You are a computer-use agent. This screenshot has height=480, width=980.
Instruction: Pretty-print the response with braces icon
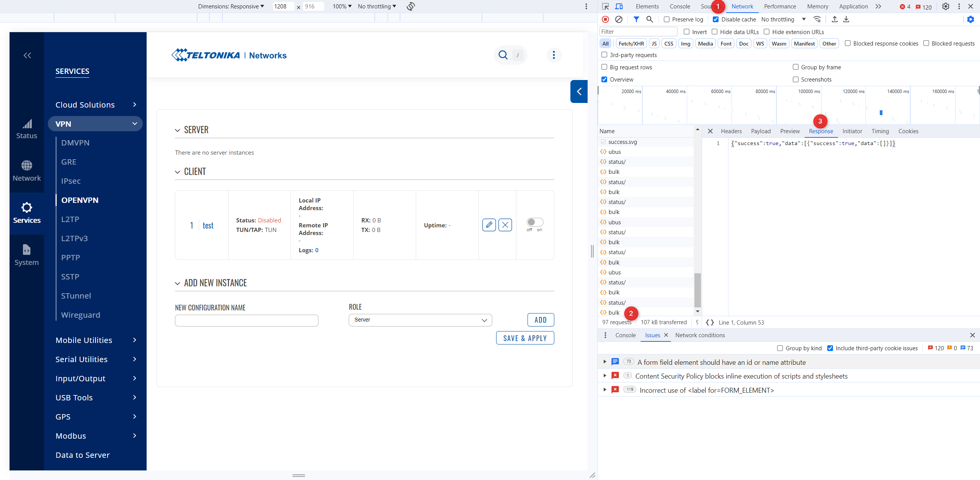click(710, 322)
